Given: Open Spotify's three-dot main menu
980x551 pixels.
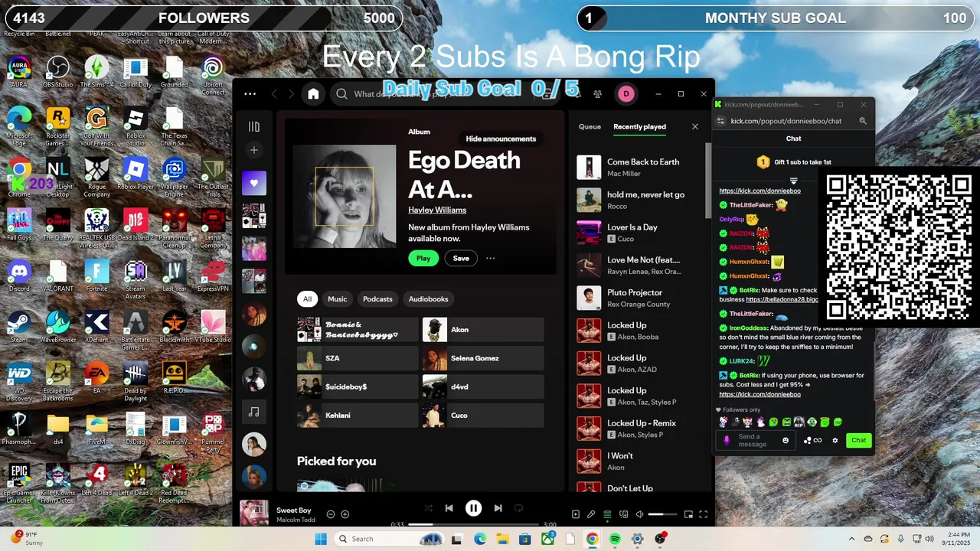Looking at the screenshot, I should [250, 94].
